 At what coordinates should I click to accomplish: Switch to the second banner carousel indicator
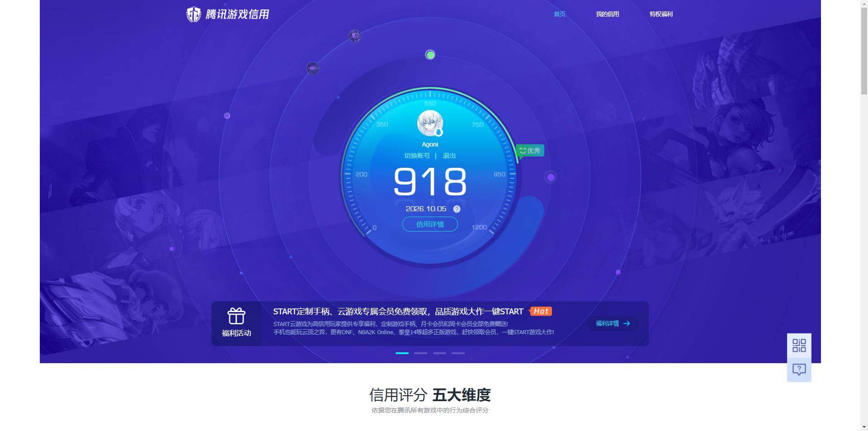coord(420,353)
